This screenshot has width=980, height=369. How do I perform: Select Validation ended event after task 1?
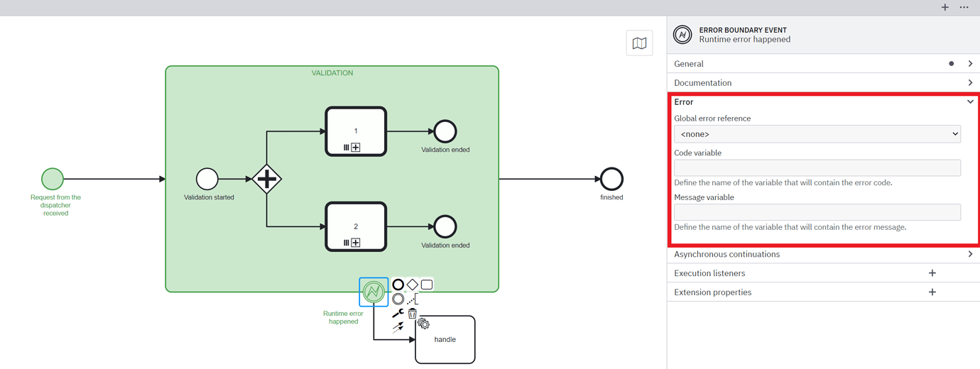[445, 131]
